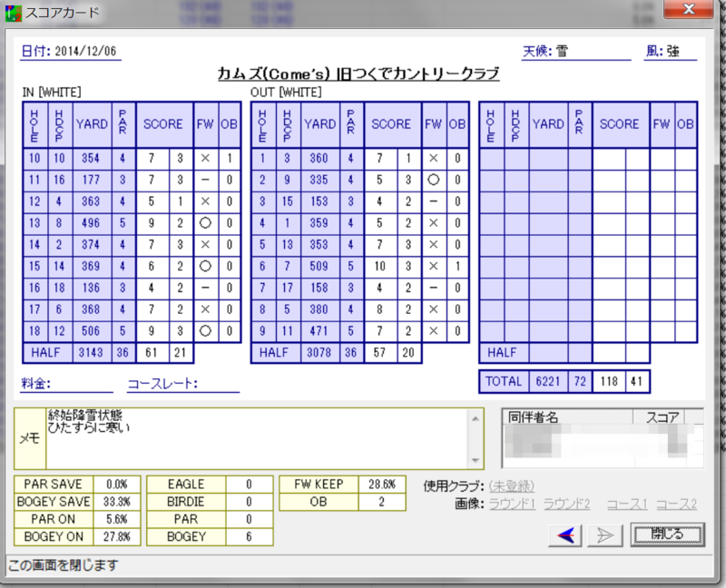Click hole 2 FW circle mark
This screenshot has height=588, width=726.
[434, 180]
